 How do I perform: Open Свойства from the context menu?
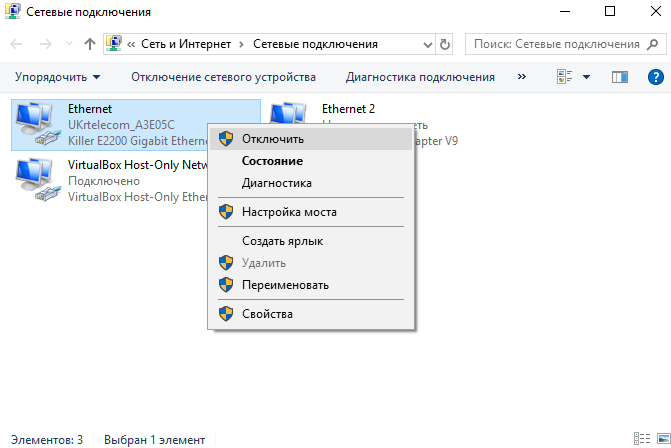[311, 314]
